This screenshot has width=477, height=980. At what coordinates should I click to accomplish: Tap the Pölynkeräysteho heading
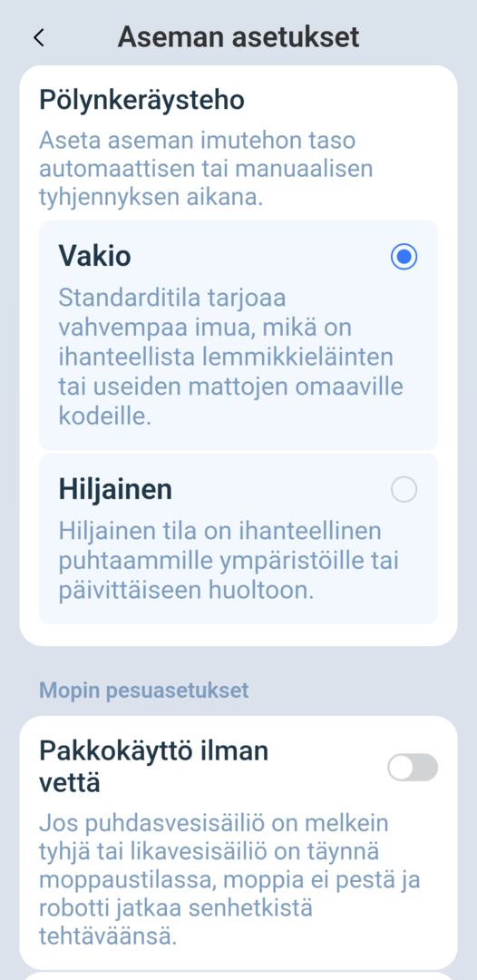141,100
